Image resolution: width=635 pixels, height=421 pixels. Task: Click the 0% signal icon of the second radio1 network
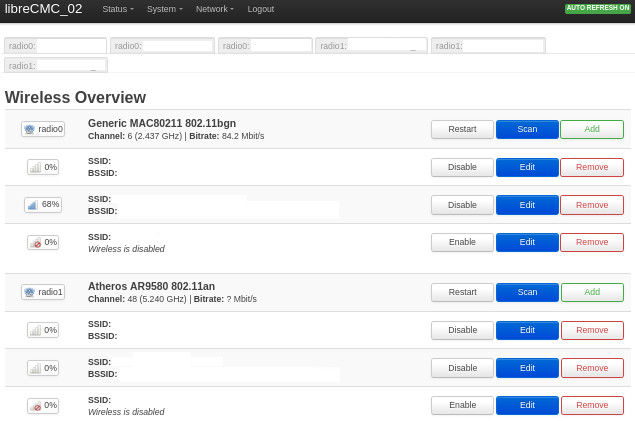click(43, 368)
